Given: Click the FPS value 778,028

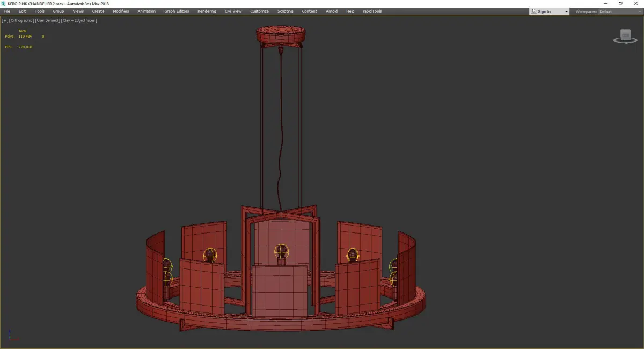Looking at the screenshot, I should click(25, 47).
